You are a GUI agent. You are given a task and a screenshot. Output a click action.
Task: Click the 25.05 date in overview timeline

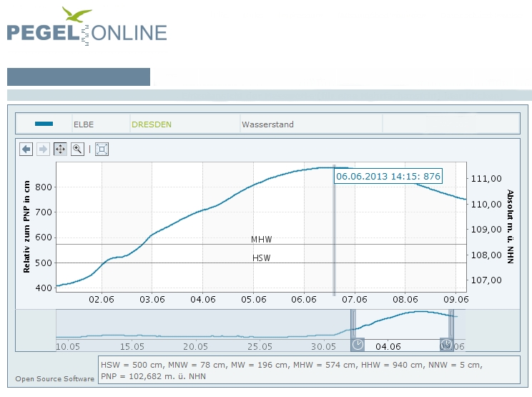coord(260,346)
